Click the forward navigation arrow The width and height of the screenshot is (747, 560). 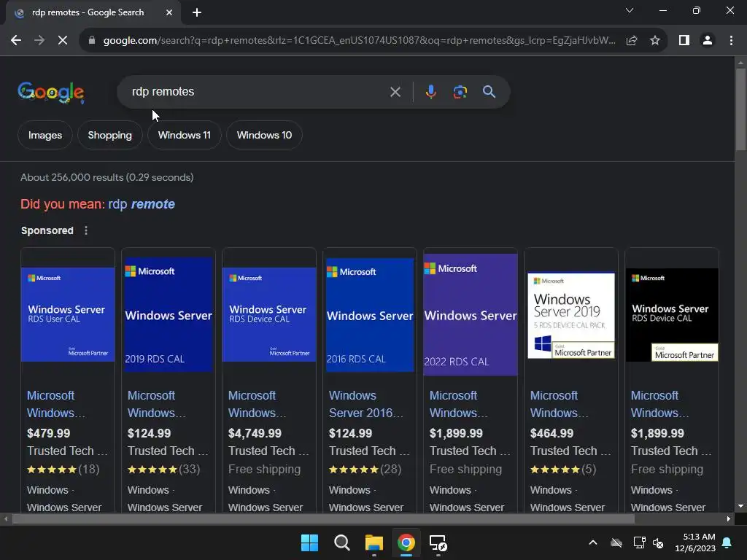coord(39,41)
